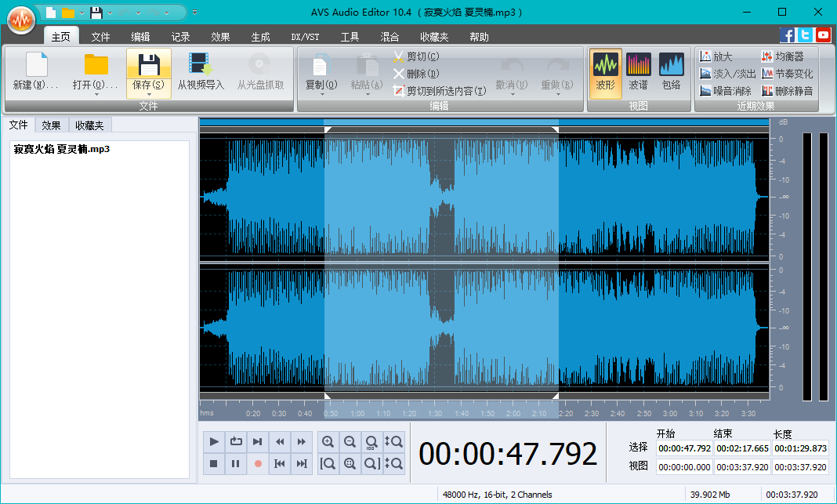837x504 pixels.
Task: Open the 均衡器 equalizer effect
Action: pos(788,56)
